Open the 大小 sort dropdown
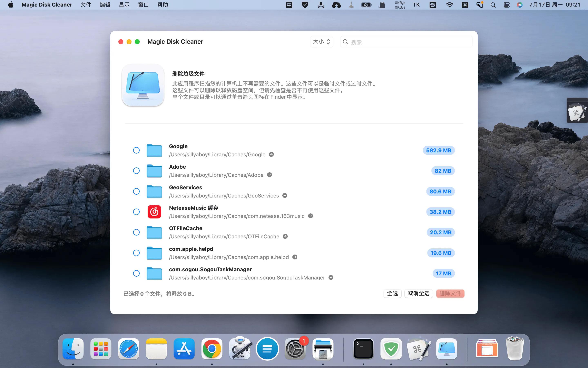 point(321,42)
